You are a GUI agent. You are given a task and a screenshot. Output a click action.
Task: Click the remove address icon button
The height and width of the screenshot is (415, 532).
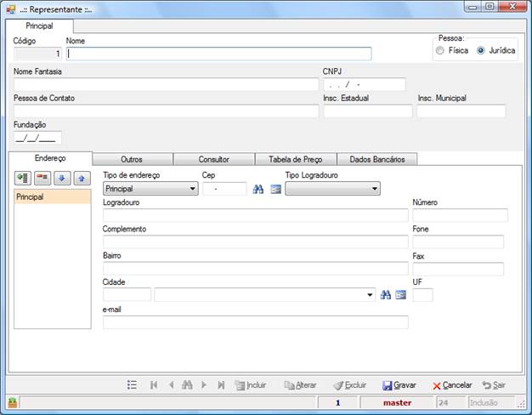click(x=42, y=178)
